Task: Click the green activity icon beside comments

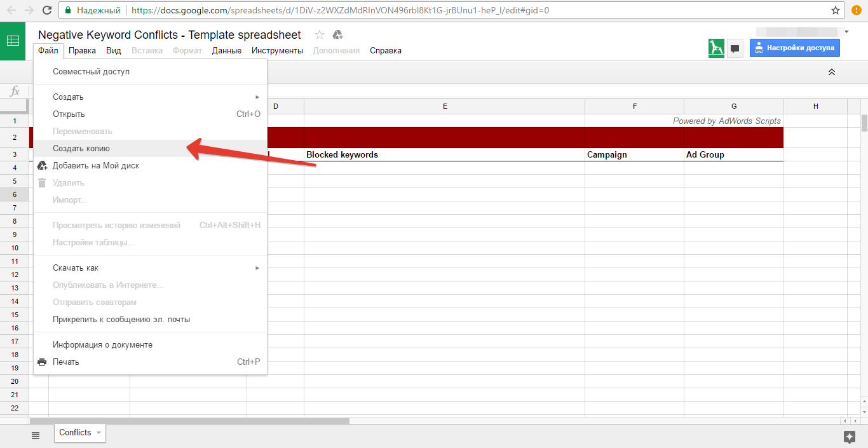Action: click(x=716, y=48)
